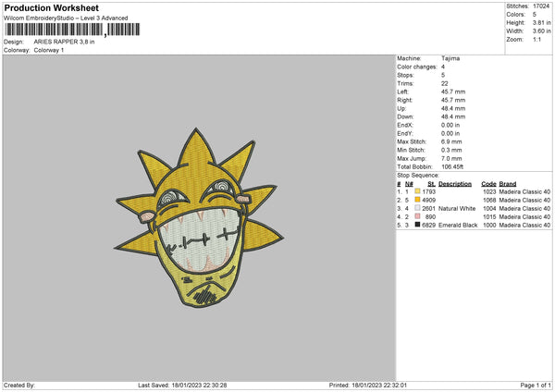This screenshot has width=555, height=392.
Task: Click the Max Stitch value '6.9 mm'
Action: (x=451, y=141)
